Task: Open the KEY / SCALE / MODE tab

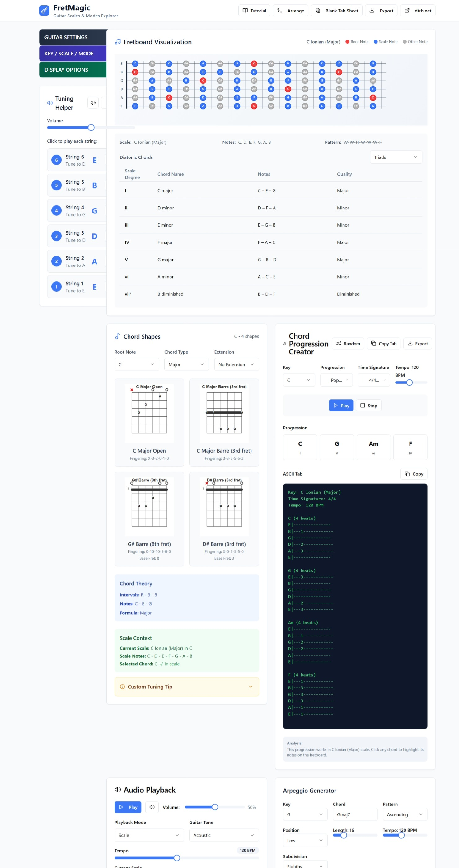Action: [x=73, y=54]
